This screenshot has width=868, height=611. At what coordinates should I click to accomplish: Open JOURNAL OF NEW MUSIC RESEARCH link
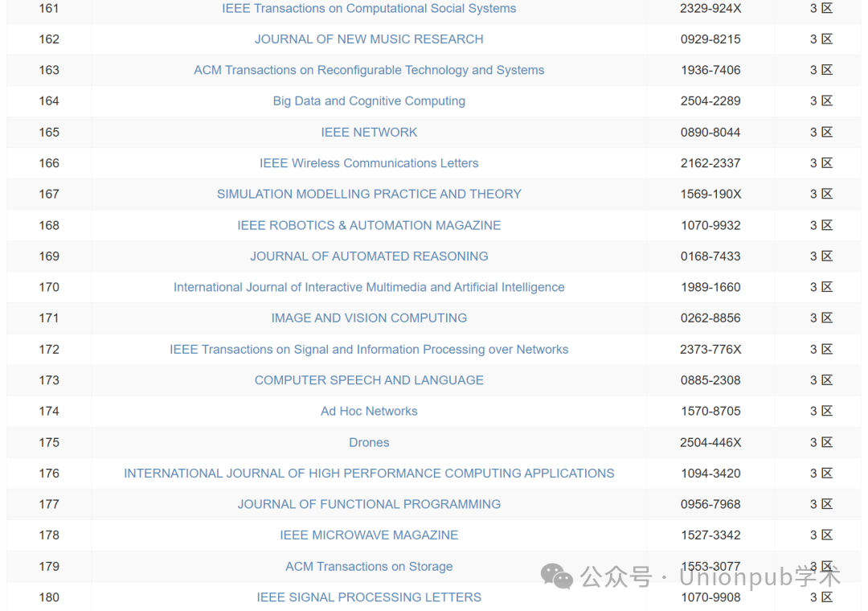[369, 39]
